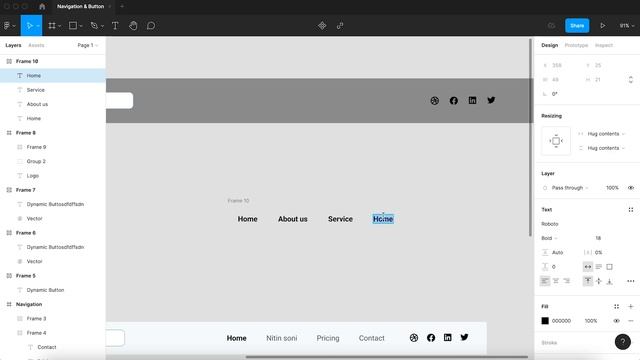Image resolution: width=640 pixels, height=360 pixels.
Task: Click the Create link icon in toolbar
Action: (340, 26)
